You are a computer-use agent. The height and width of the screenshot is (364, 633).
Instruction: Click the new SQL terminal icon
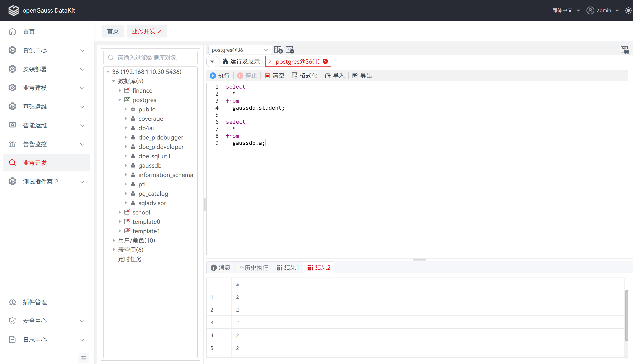point(290,50)
